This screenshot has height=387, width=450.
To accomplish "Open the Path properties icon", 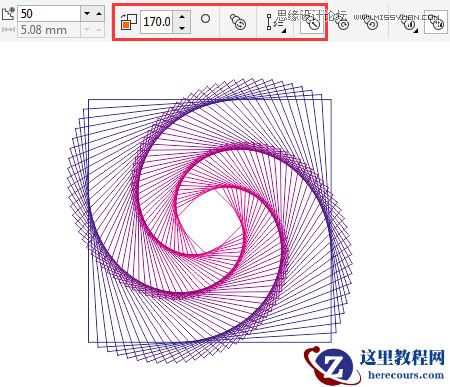I will pyautogui.click(x=238, y=22).
